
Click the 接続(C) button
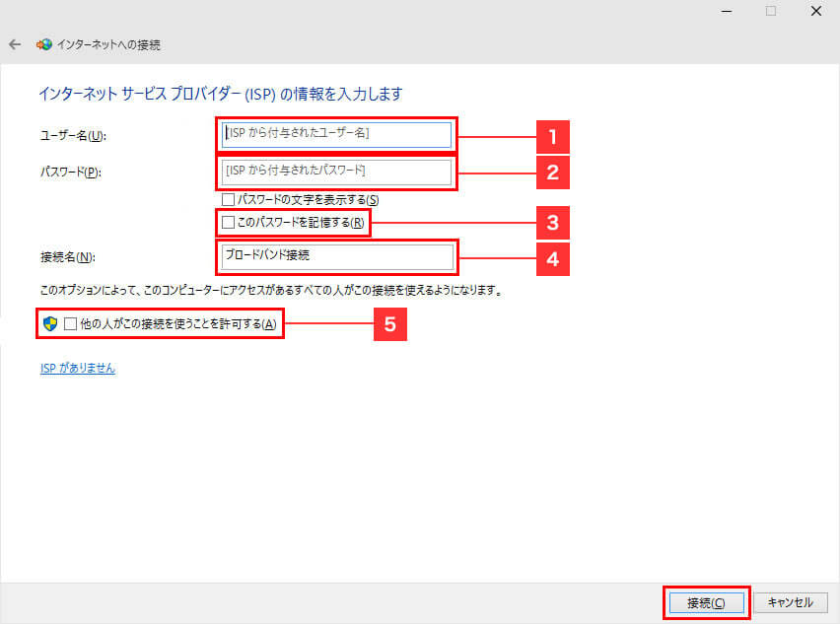[x=706, y=603]
